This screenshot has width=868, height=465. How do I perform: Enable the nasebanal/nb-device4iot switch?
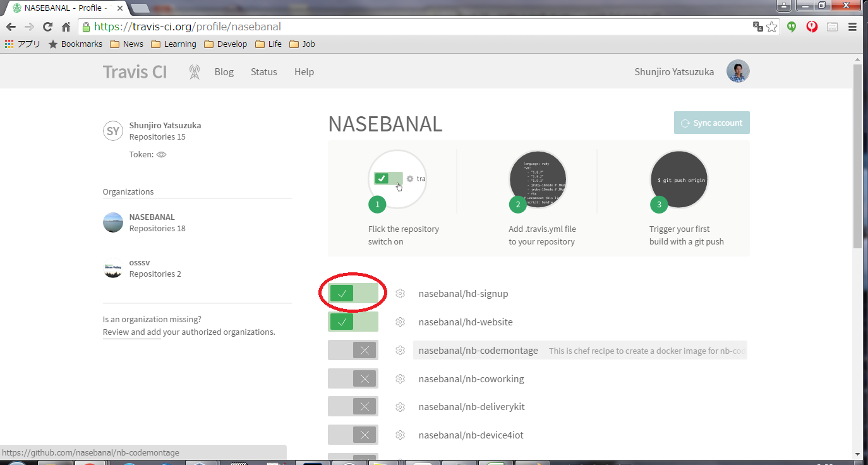pos(353,435)
